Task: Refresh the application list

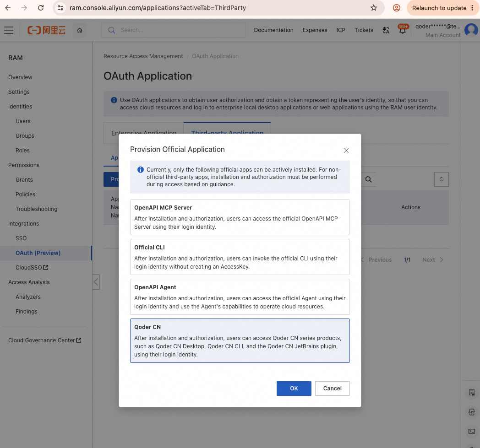Action: click(x=441, y=179)
